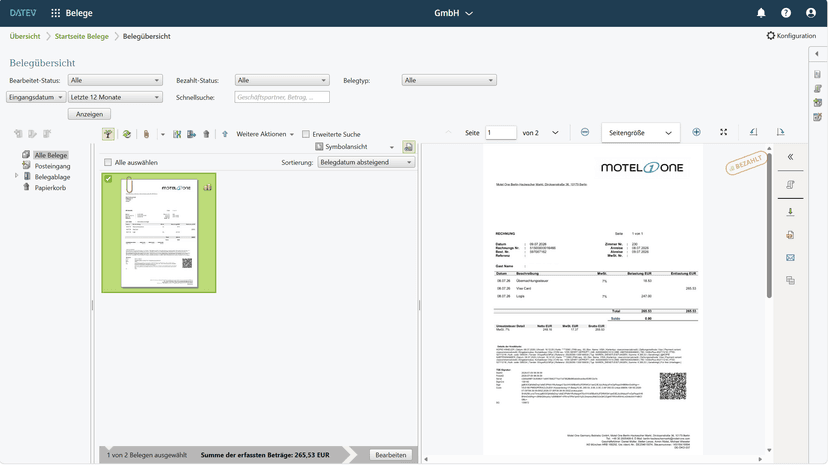Screen dimensions: 828x465
Task: Click into the Schnellsuche search field
Action: click(x=282, y=97)
